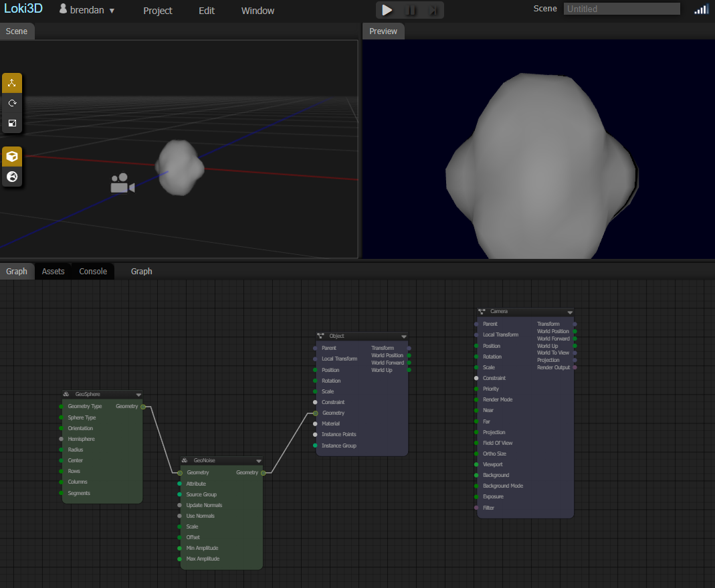Image resolution: width=715 pixels, height=588 pixels.
Task: Select the Move/translate tool in the Scene viewport
Action: (x=11, y=83)
